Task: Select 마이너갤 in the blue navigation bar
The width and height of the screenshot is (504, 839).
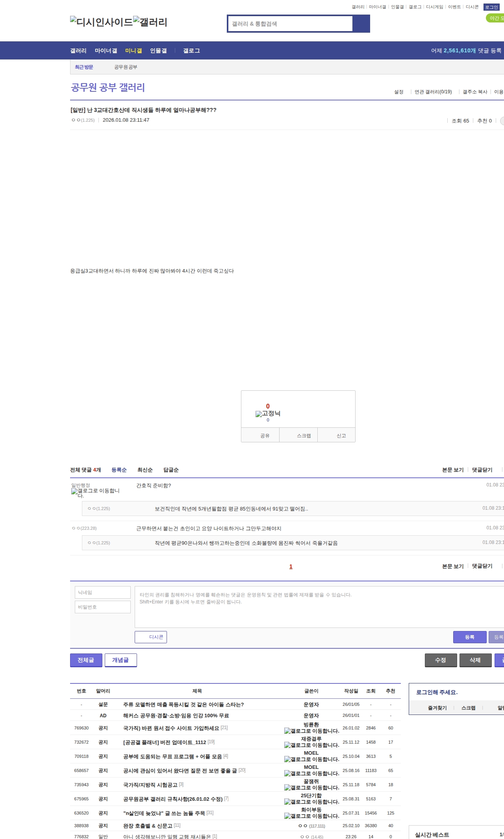Action: pyautogui.click(x=106, y=50)
